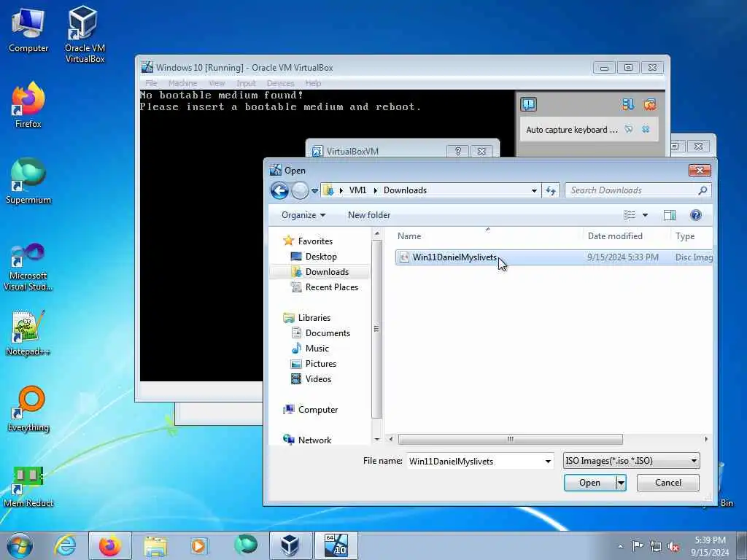Select the Pictures library
The width and height of the screenshot is (747, 560).
[321, 363]
